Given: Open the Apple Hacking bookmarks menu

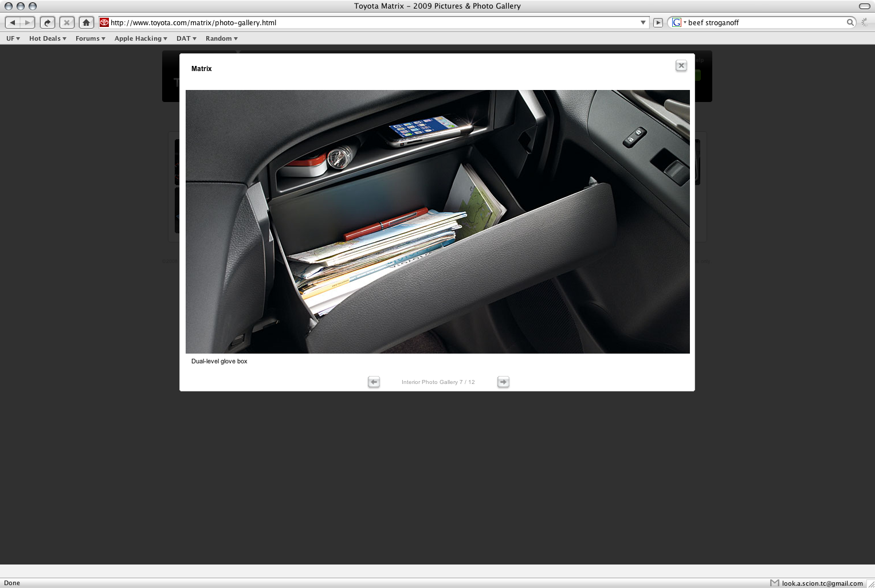Looking at the screenshot, I should coord(141,38).
